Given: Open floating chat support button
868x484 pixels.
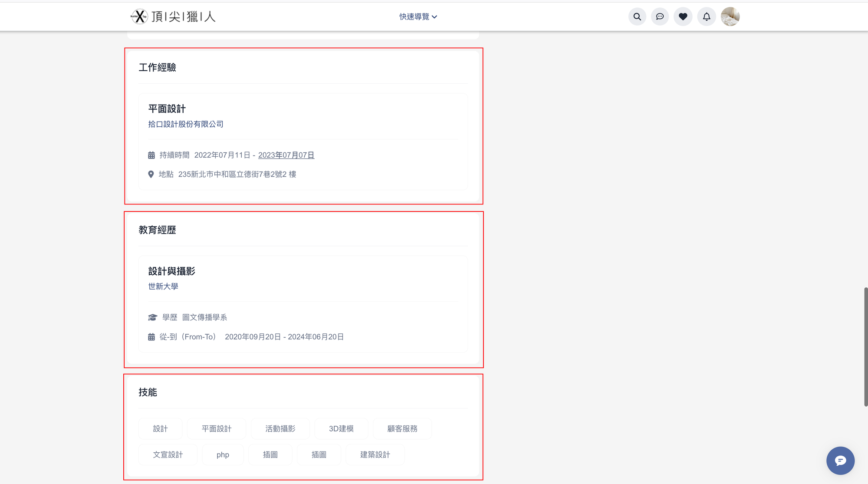Looking at the screenshot, I should pos(840,460).
